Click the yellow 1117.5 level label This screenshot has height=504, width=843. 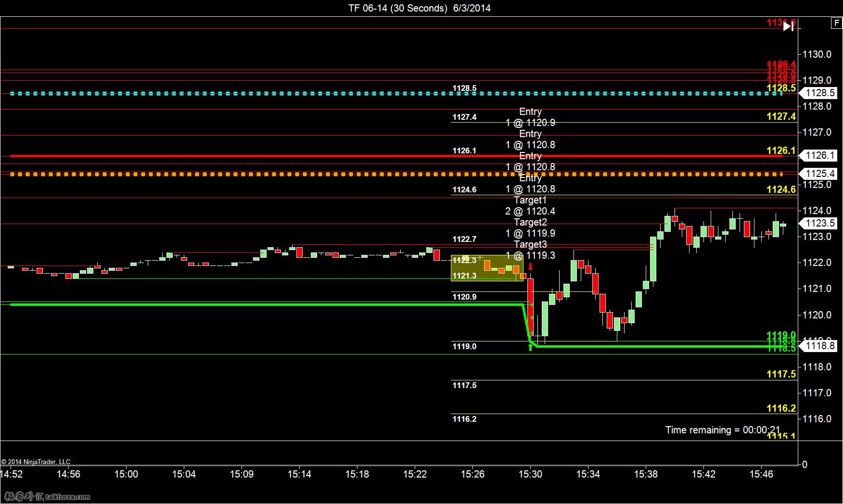pos(781,374)
